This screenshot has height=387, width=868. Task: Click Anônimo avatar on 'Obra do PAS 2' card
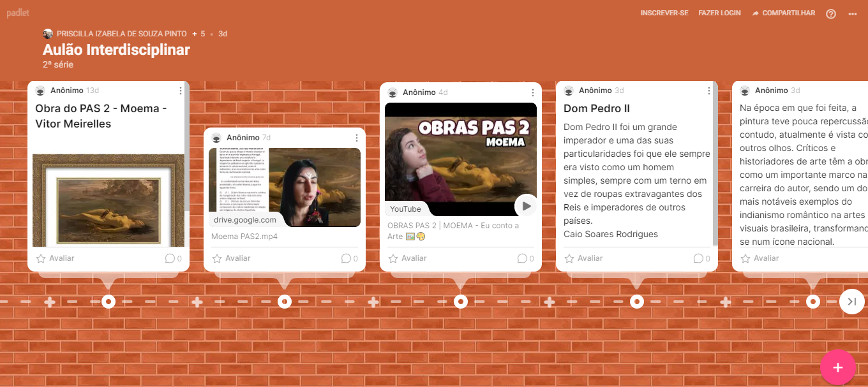[40, 91]
